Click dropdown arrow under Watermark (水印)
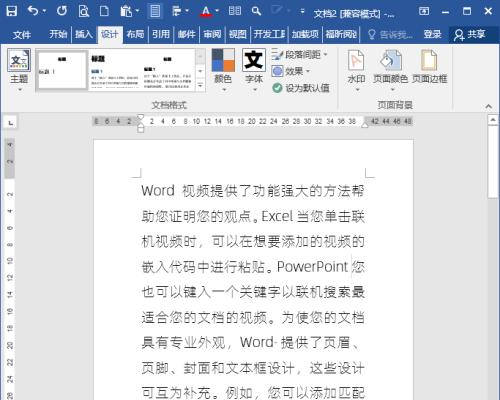This screenshot has width=500, height=400. point(357,89)
